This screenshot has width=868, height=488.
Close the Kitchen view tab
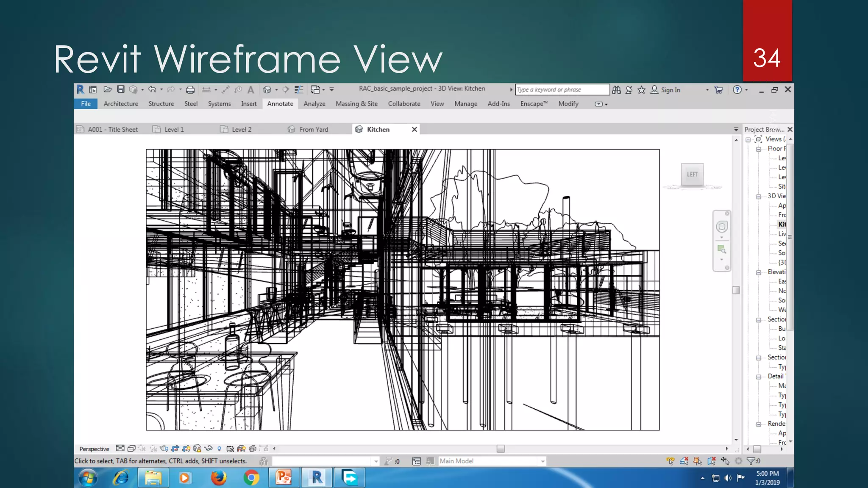415,130
